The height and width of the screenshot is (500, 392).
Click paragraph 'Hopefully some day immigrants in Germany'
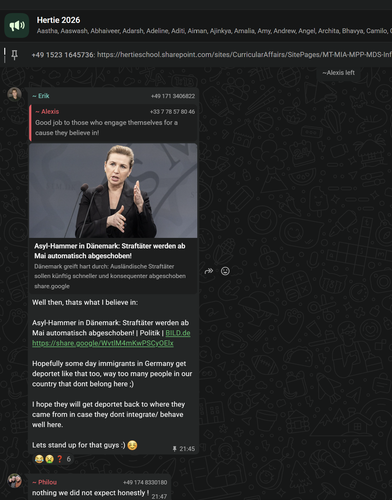click(x=112, y=374)
